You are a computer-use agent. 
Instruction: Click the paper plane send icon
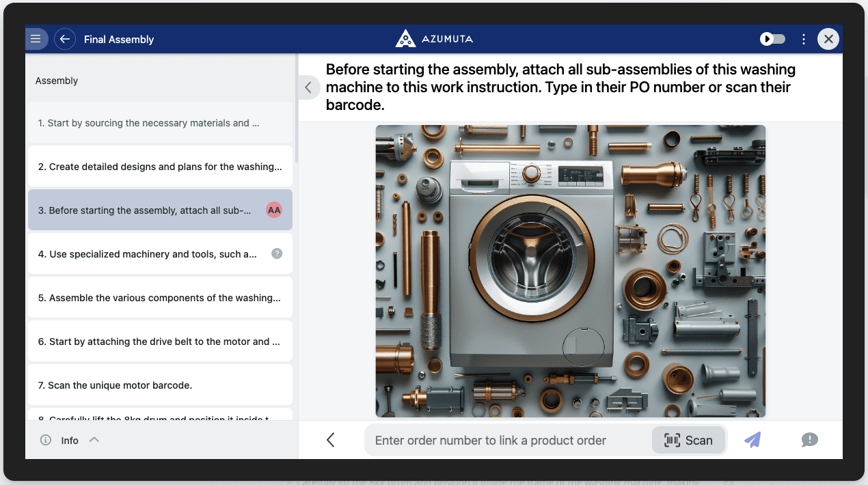point(752,440)
